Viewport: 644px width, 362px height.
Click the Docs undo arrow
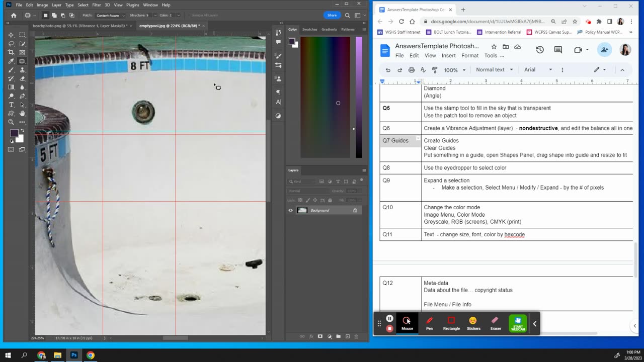[387, 70]
